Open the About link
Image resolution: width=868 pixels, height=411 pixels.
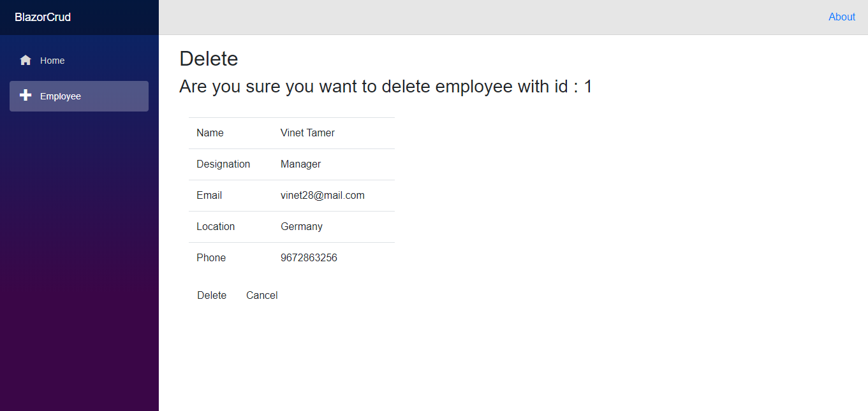(841, 17)
